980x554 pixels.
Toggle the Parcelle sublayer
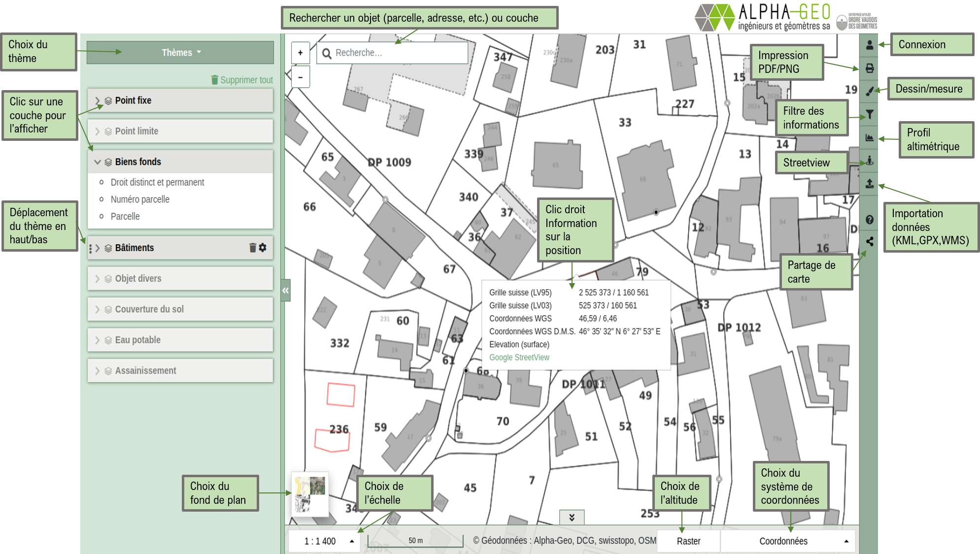[x=125, y=217]
